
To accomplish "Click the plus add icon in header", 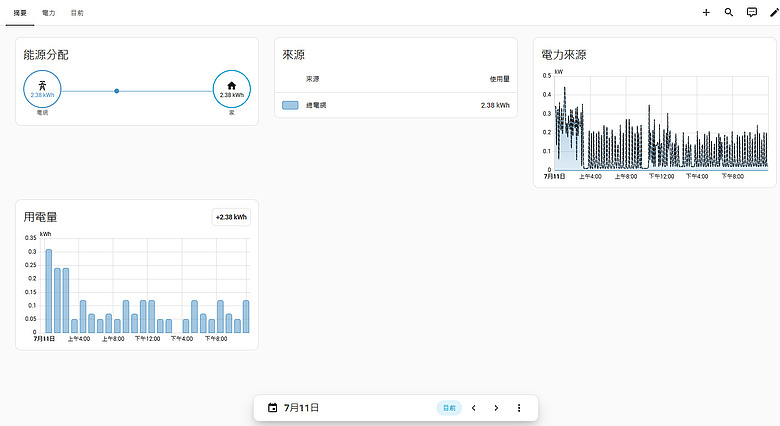I will [706, 12].
